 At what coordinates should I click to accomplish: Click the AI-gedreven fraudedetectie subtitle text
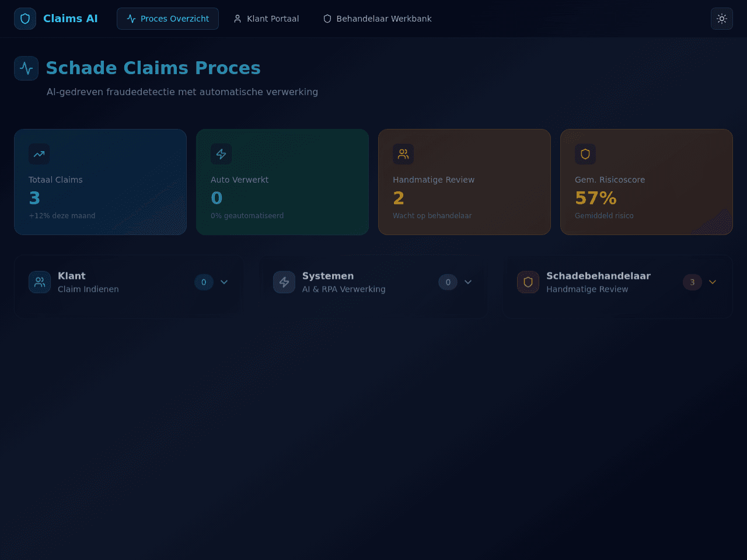[x=182, y=92]
